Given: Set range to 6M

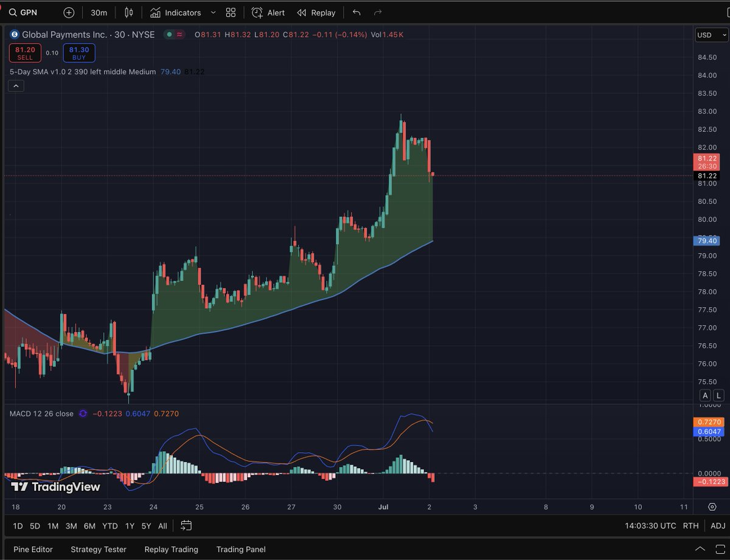Looking at the screenshot, I should pyautogui.click(x=89, y=526).
